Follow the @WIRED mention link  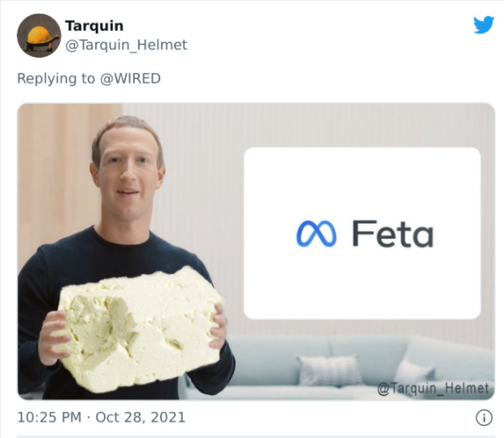(130, 78)
